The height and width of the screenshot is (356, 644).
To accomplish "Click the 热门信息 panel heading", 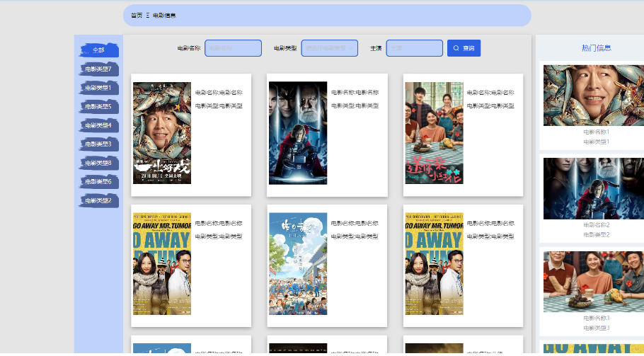I will point(597,48).
